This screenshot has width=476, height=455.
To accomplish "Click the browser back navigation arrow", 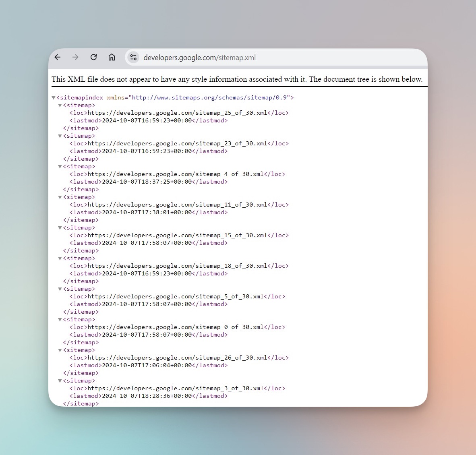I will click(57, 57).
